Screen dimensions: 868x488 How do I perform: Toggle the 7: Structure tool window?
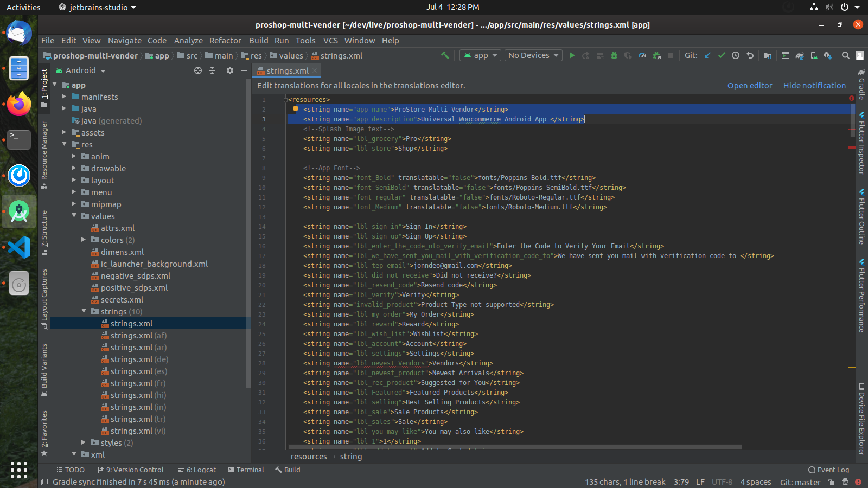(44, 232)
